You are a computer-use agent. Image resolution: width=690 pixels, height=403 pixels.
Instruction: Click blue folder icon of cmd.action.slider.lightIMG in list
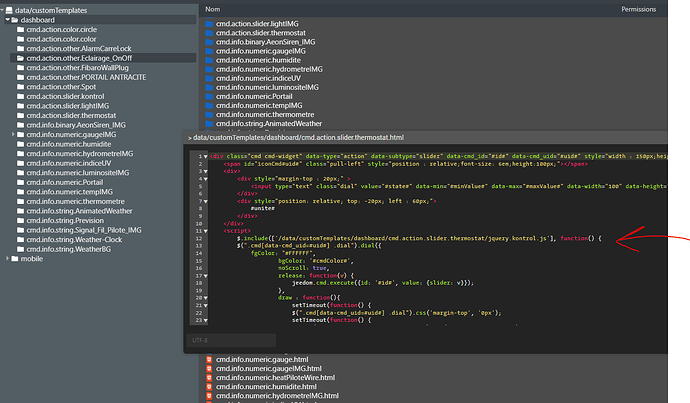click(209, 24)
